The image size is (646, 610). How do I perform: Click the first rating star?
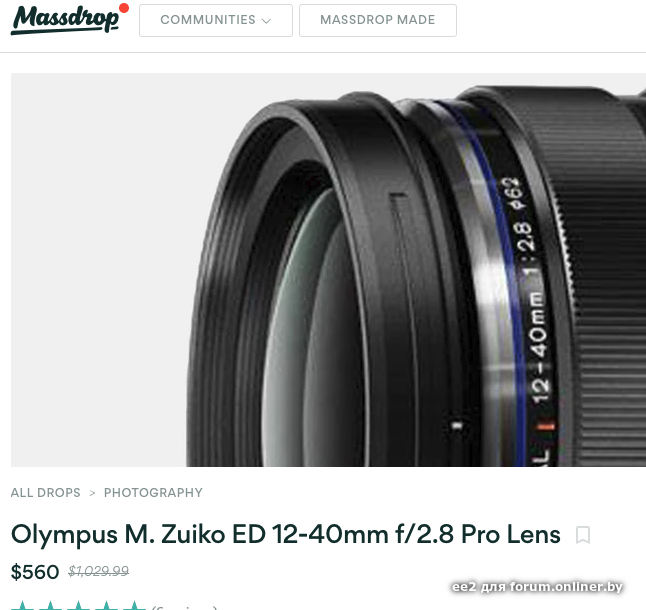click(23, 606)
